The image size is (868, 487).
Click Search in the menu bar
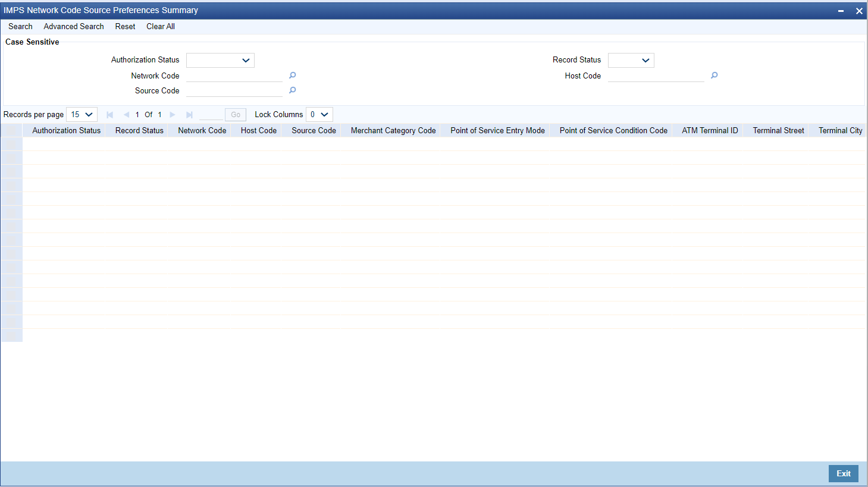pyautogui.click(x=20, y=27)
